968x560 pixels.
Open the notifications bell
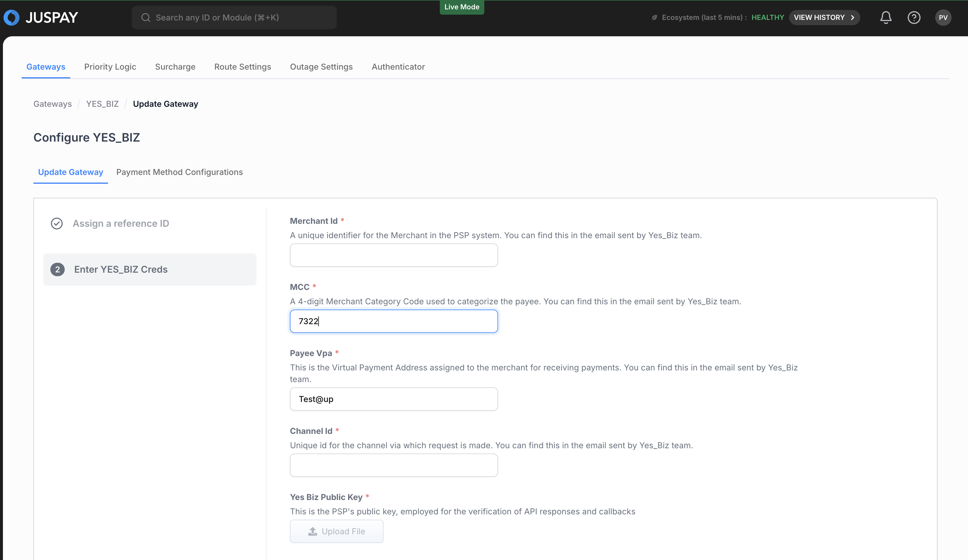click(886, 18)
